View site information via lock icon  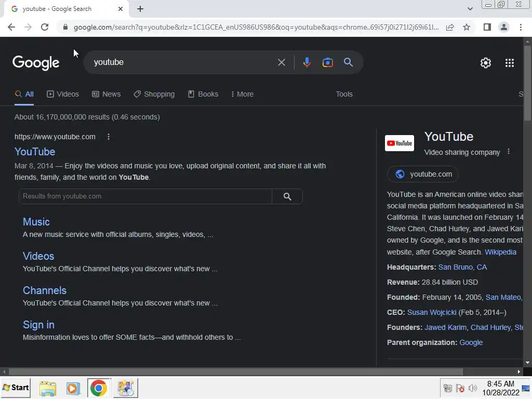point(65,27)
